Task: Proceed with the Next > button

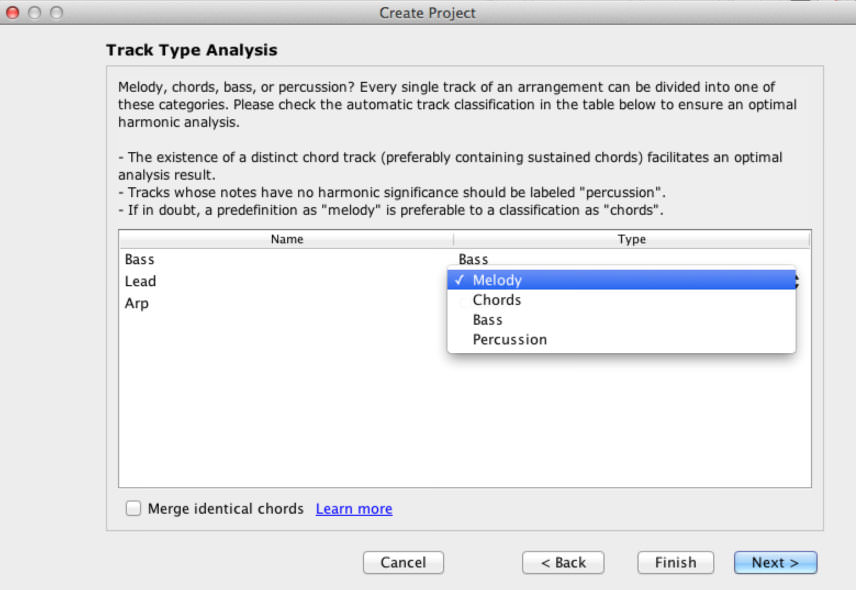Action: [x=775, y=562]
